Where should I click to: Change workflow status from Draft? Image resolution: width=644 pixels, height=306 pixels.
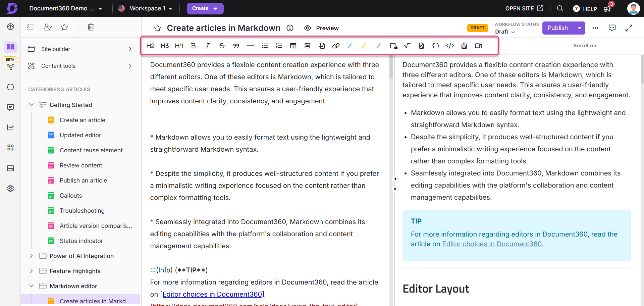coord(505,32)
